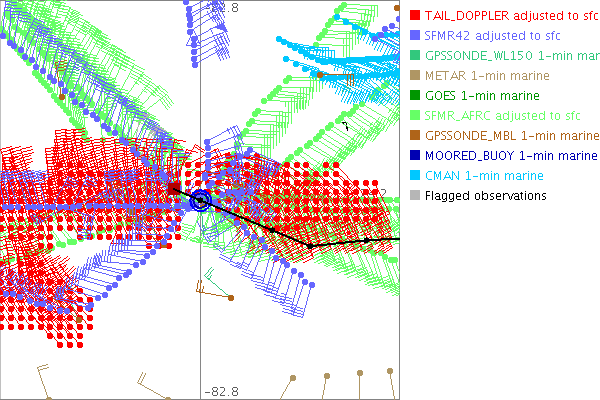Click the light green SFMR_AFRC legend square
Image resolution: width=600 pixels, height=400 pixels.
[x=415, y=116]
